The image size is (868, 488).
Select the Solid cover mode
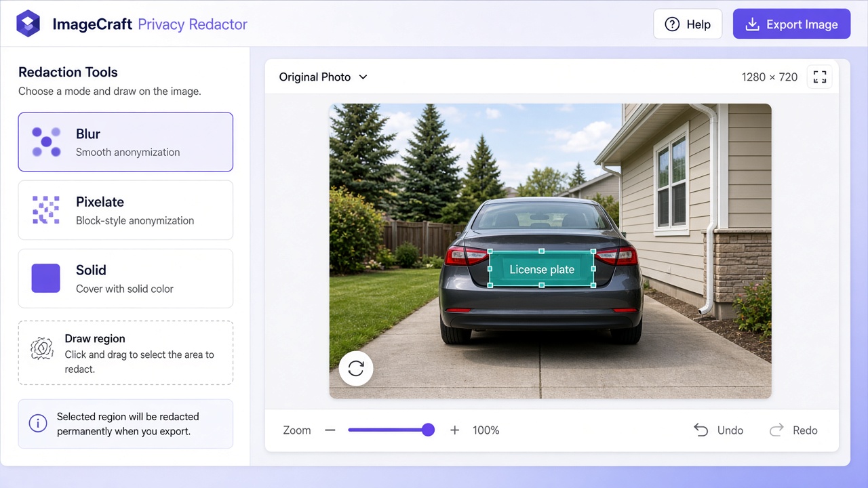pos(125,279)
